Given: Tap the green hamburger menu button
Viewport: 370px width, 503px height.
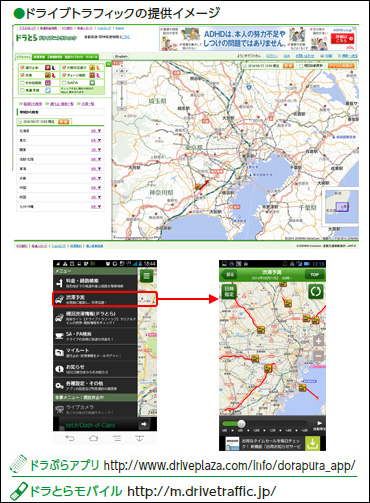Looking at the screenshot, I should (x=146, y=276).
